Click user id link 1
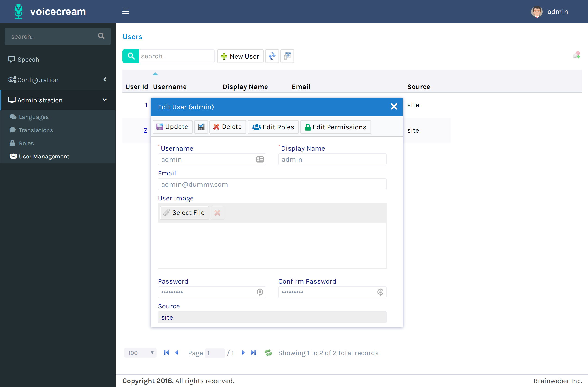Screen dimensions: 588x387 coord(146,105)
